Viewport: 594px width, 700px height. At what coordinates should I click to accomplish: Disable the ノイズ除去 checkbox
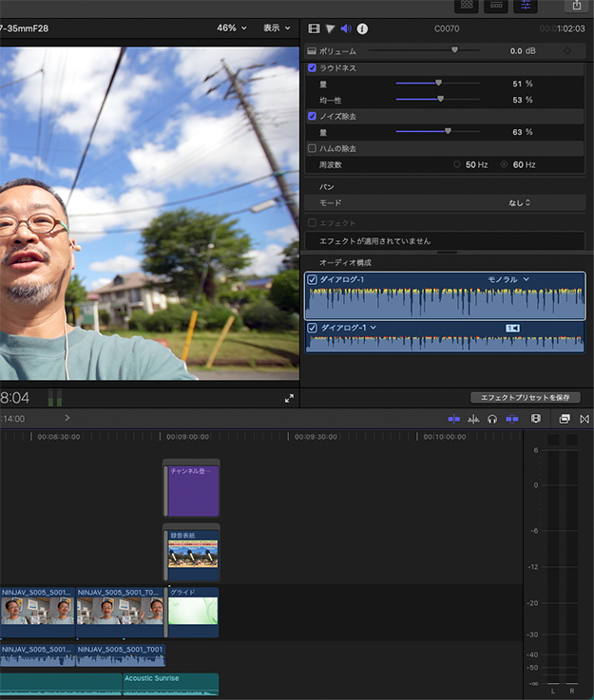click(312, 116)
